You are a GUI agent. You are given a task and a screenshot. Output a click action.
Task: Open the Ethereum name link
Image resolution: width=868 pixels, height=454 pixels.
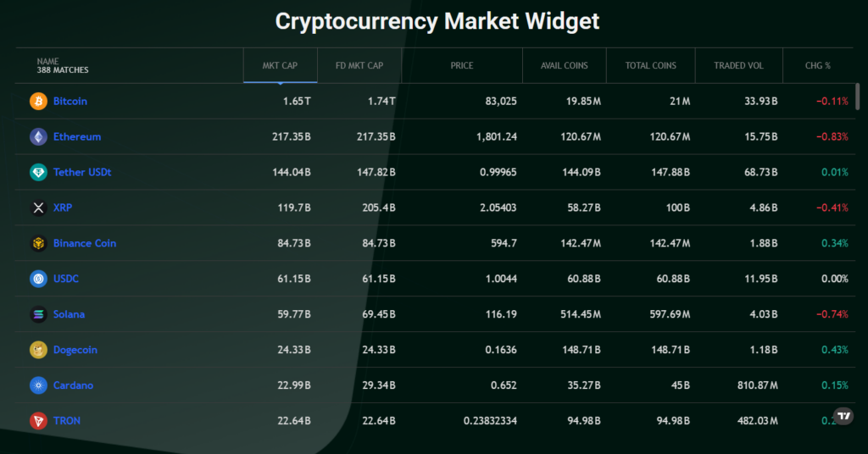click(77, 137)
